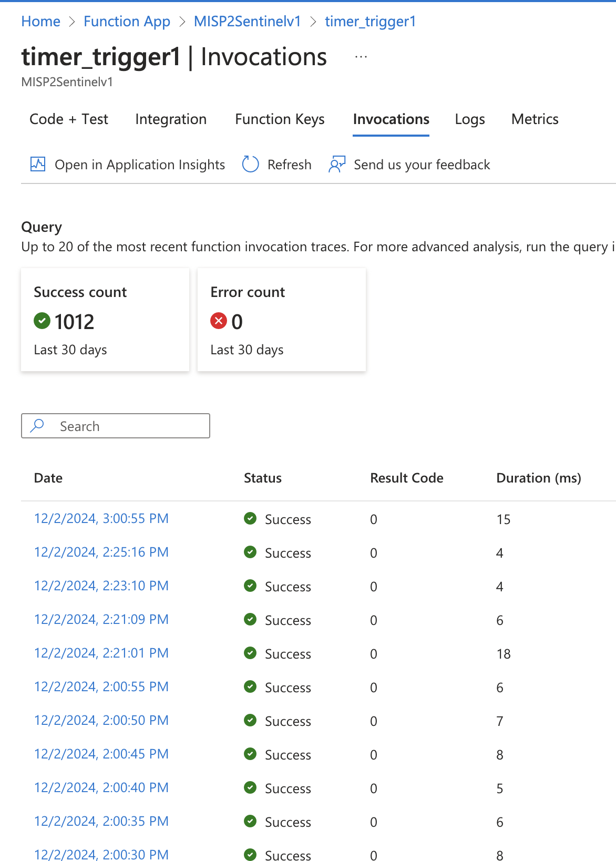This screenshot has height=861, width=616.
Task: Click success icon for 2:00:45 PM row
Action: (250, 754)
